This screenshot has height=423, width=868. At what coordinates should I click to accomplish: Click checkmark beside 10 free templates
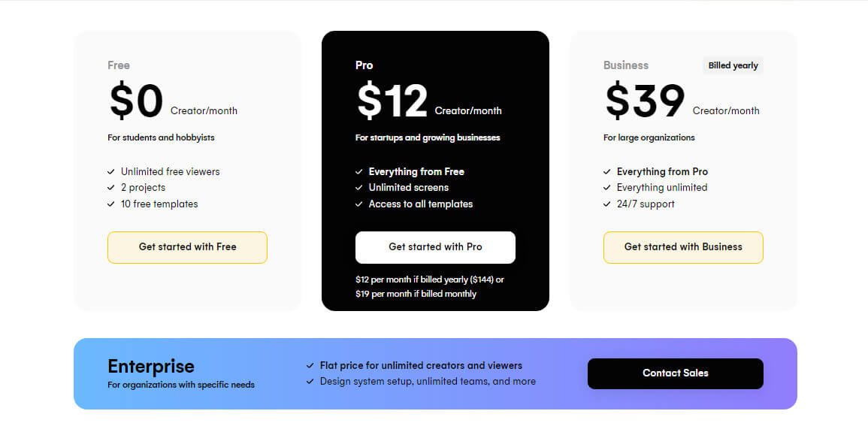(x=111, y=204)
